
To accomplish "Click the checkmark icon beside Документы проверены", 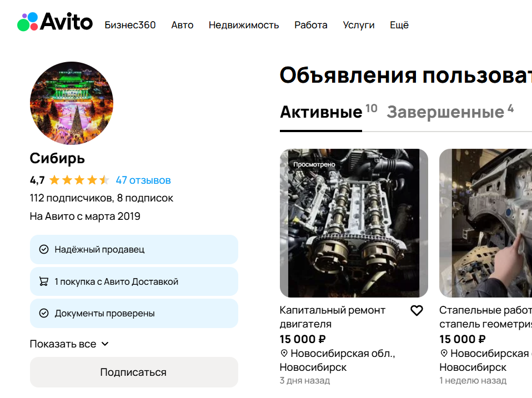I will [44, 314].
